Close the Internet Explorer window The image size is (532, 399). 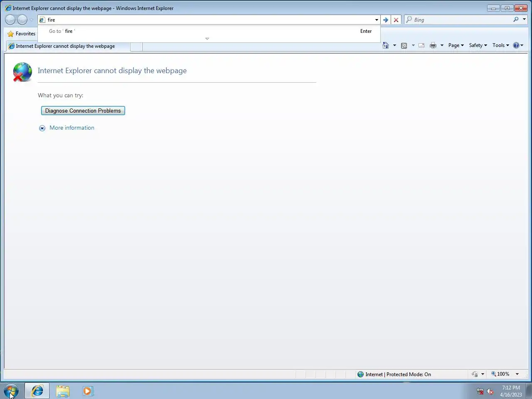[521, 8]
